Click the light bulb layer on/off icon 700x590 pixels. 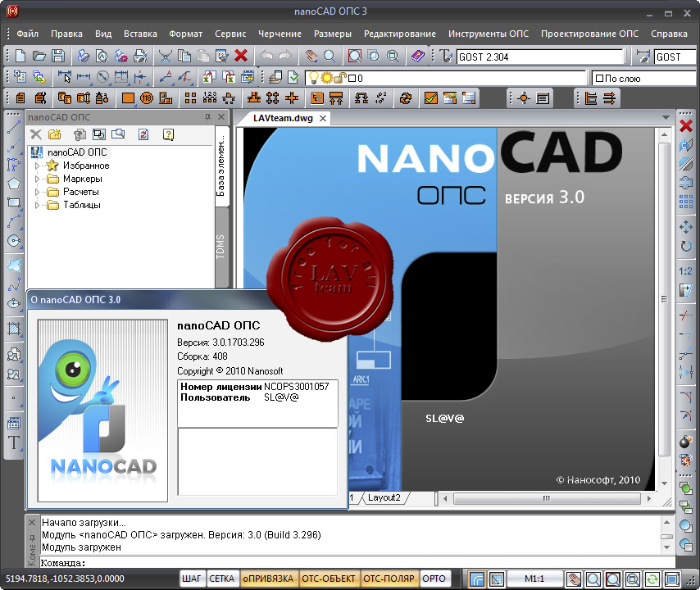pos(314,78)
